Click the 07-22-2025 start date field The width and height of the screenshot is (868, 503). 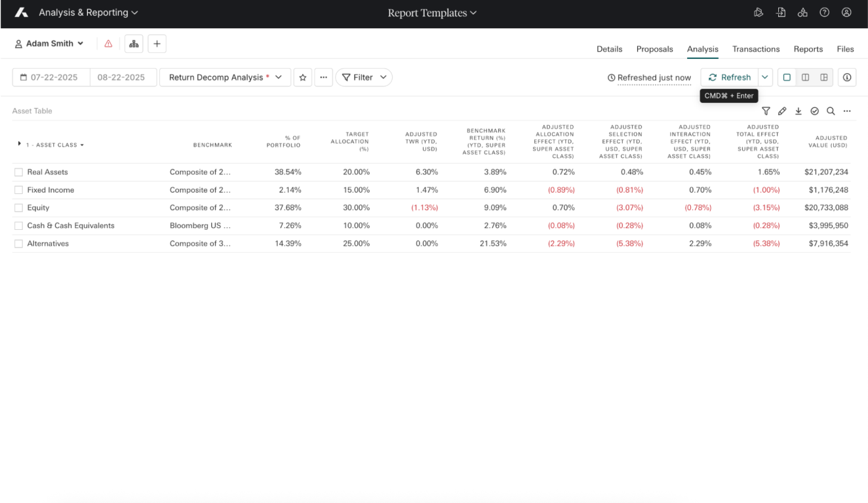click(50, 77)
